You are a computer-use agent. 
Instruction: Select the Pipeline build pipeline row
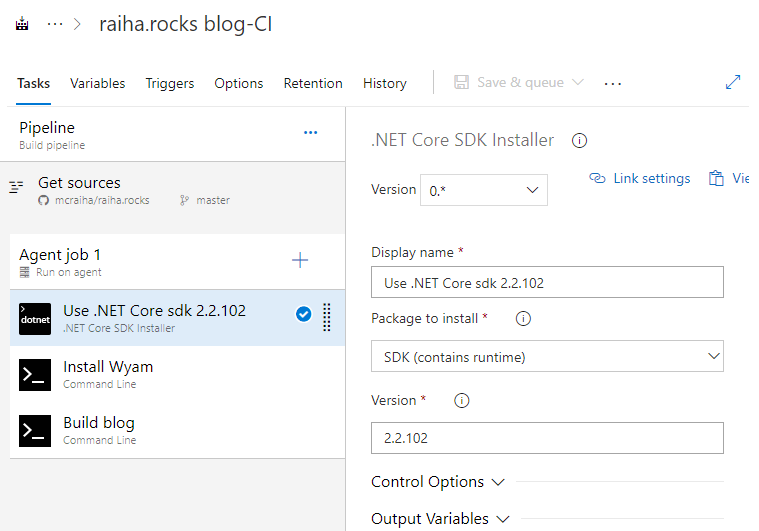(173, 135)
